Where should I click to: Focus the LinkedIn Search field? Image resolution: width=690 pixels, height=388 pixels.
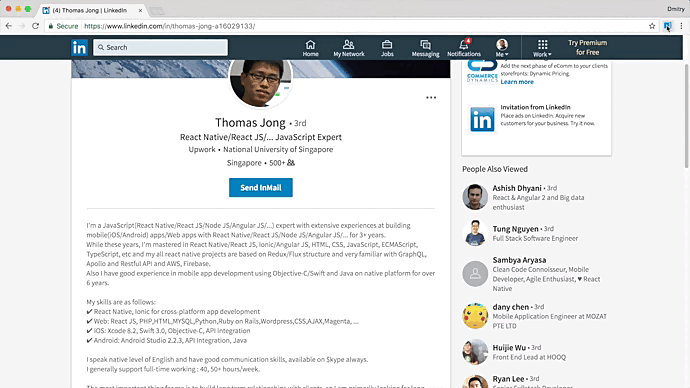tap(161, 47)
